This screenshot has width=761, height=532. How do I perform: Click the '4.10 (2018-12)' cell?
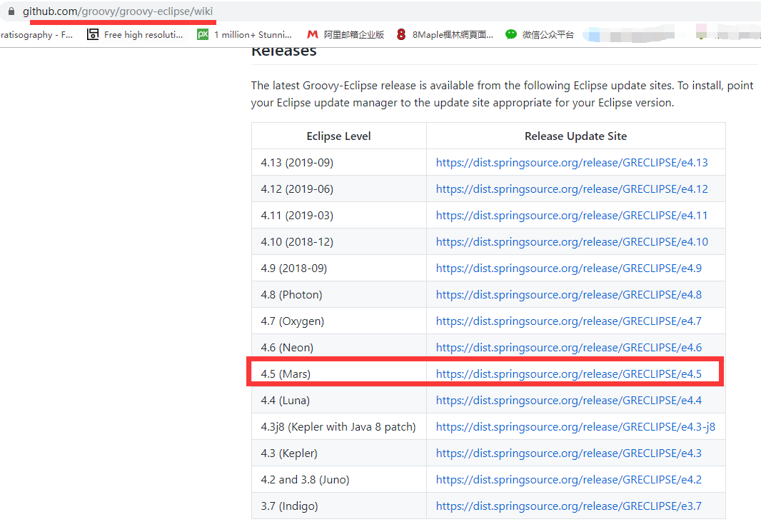point(339,242)
